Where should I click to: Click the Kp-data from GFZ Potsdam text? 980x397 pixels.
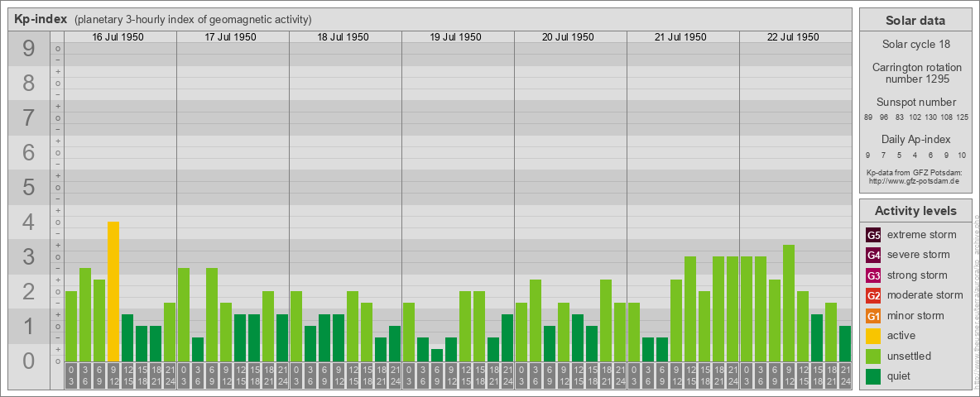click(915, 172)
